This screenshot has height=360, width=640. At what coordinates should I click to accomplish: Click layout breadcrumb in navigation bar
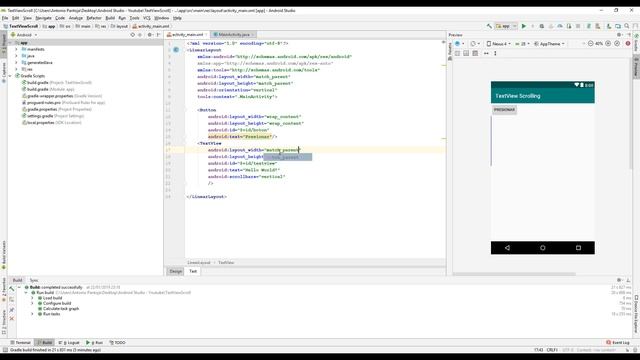tap(120, 26)
